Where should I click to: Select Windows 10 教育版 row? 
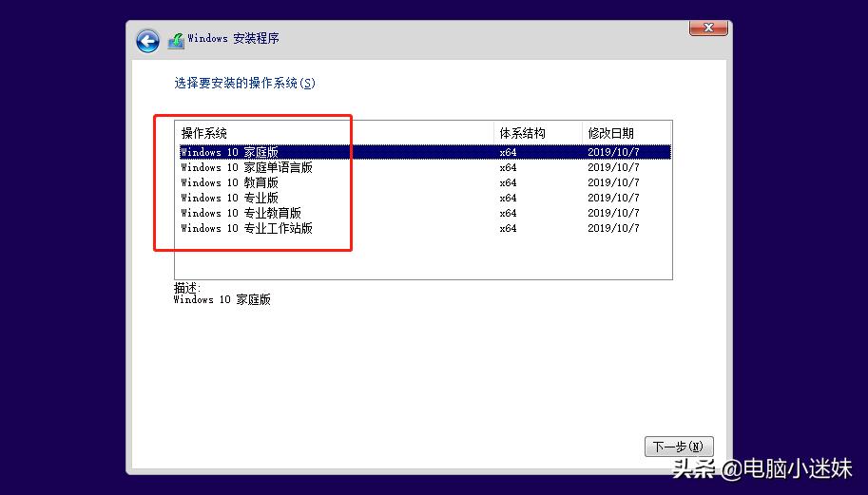point(425,182)
